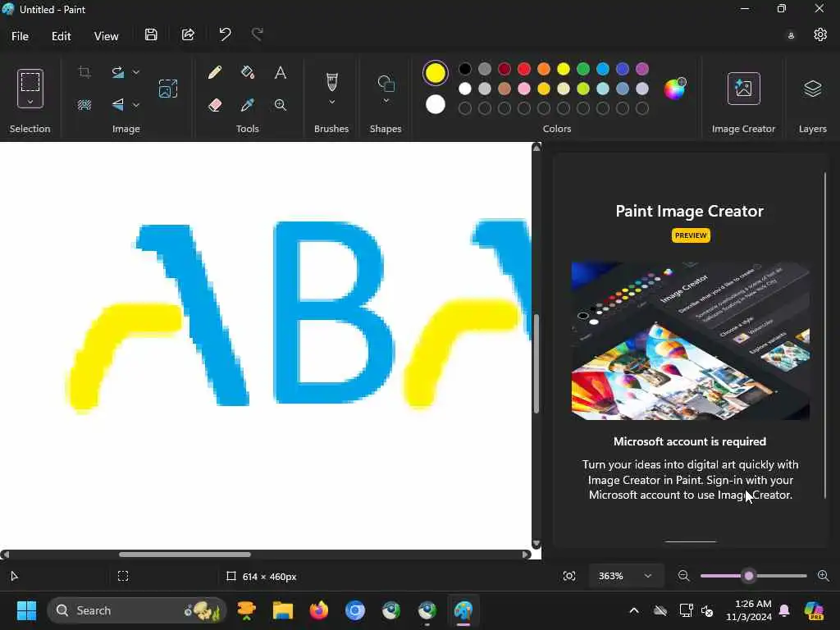Viewport: 840px width, 630px height.
Task: Open the File menu
Action: click(x=20, y=36)
